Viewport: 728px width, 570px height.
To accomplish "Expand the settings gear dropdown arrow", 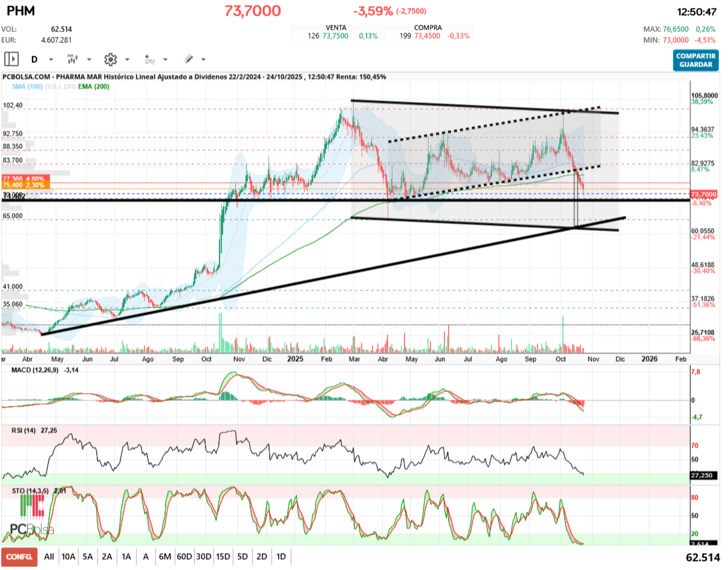I will point(127,60).
